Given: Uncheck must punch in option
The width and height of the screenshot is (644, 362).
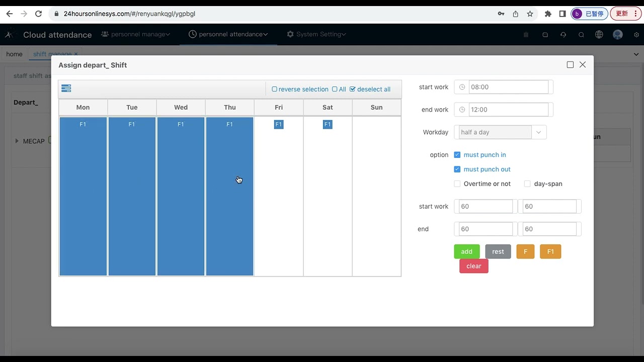Looking at the screenshot, I should (457, 155).
